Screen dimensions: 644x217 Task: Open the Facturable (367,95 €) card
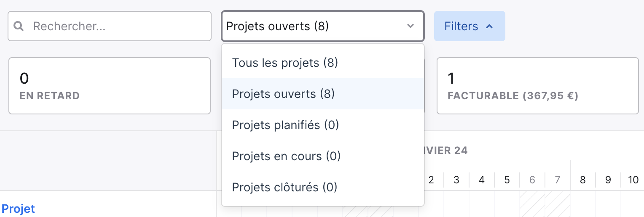pyautogui.click(x=538, y=86)
